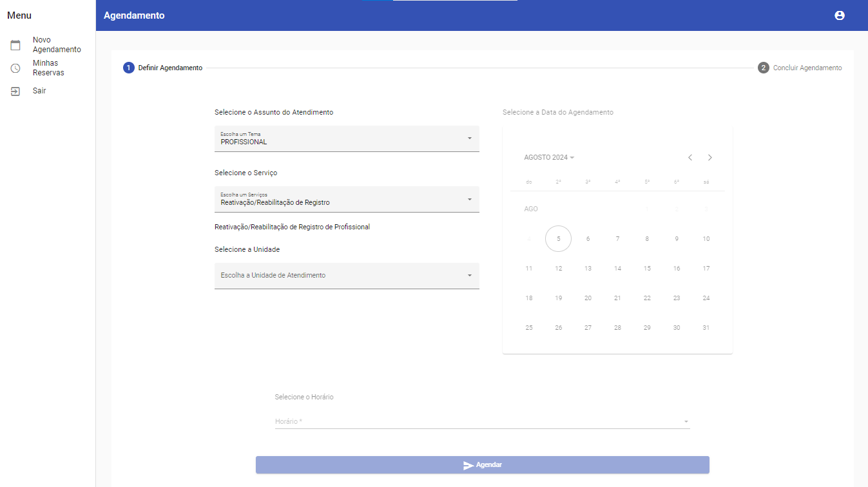The width and height of the screenshot is (868, 487).
Task: Expand the Escolha um Serviços dropdown
Action: pyautogui.click(x=347, y=199)
